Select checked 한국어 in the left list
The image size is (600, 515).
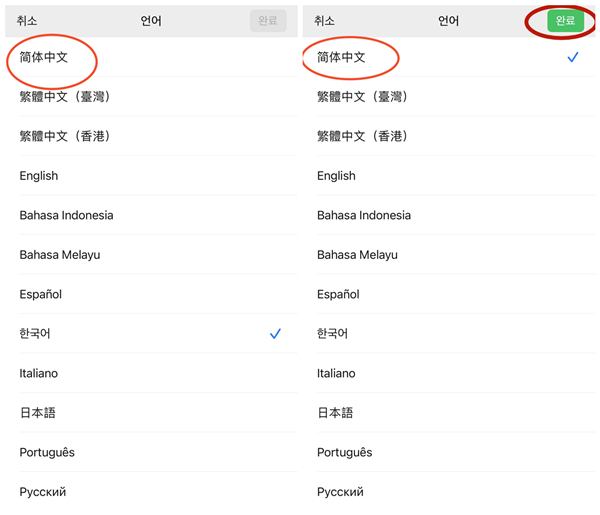click(36, 334)
